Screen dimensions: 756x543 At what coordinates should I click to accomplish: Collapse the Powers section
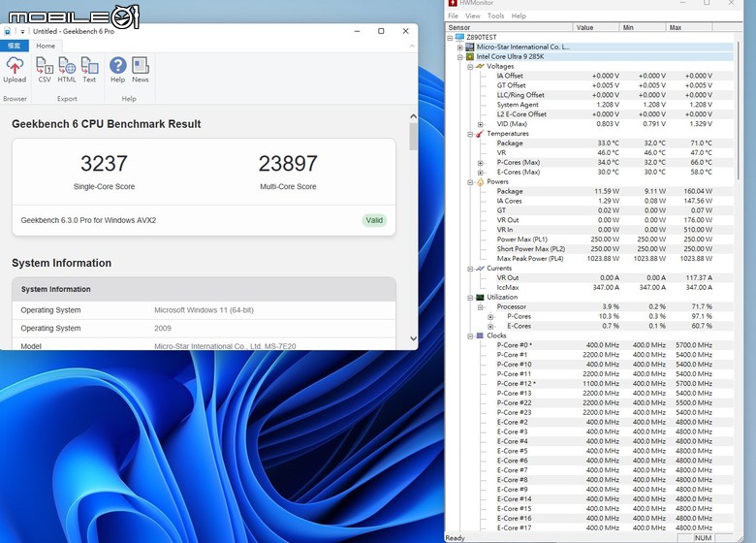(x=470, y=182)
